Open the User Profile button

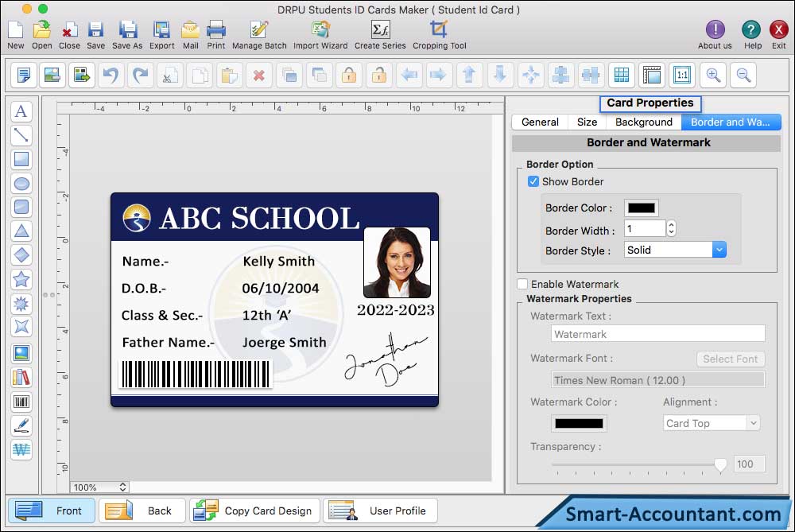(x=380, y=511)
